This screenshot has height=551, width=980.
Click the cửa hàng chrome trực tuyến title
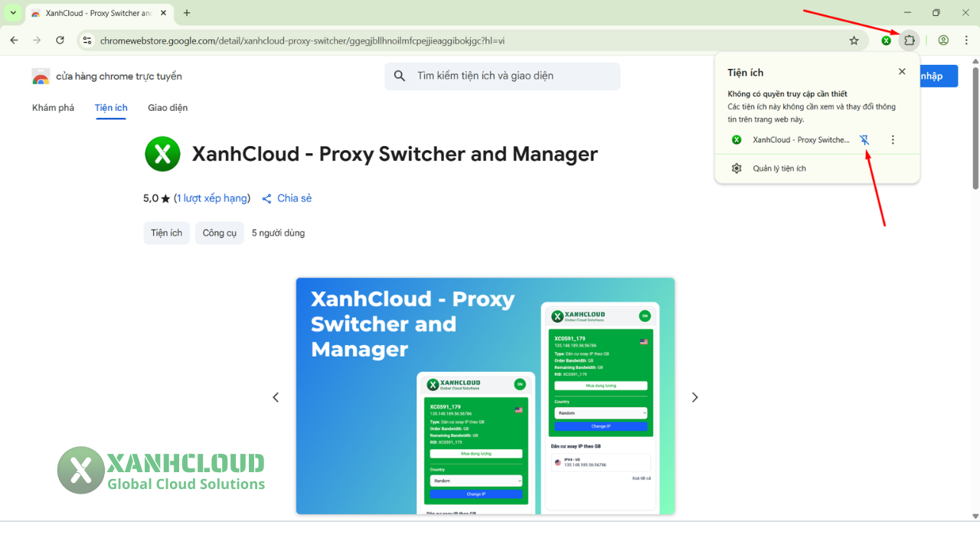(x=119, y=77)
